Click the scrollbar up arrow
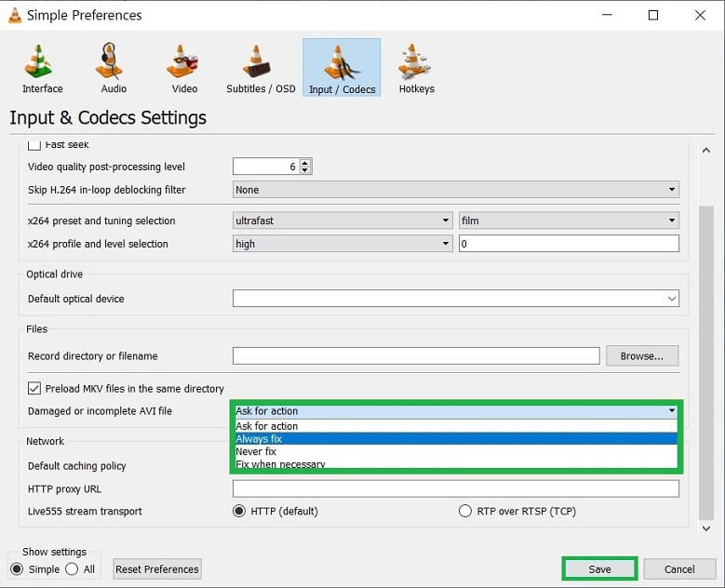 (x=706, y=150)
